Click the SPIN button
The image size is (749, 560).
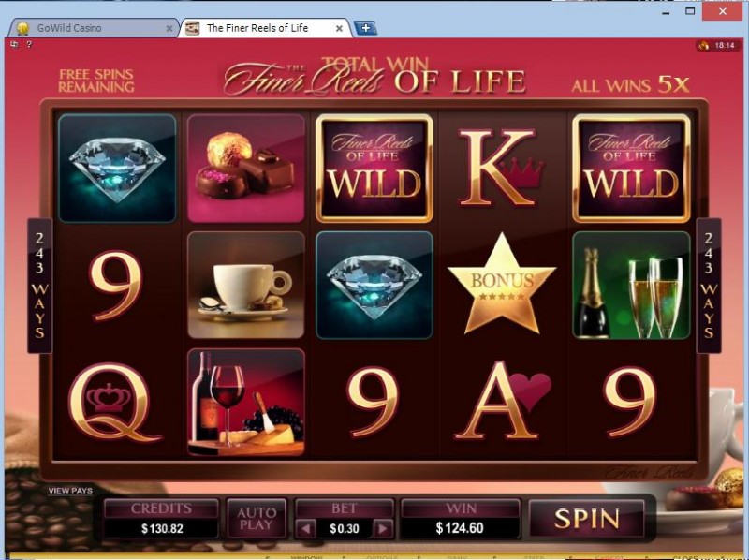coord(587,519)
